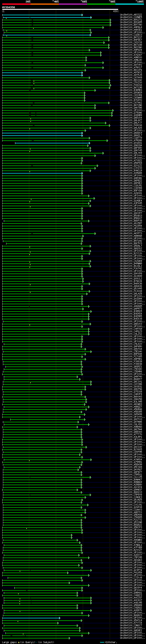
Task: Click hit label UniRef100_B6KFX5
Action: pos(131,221)
